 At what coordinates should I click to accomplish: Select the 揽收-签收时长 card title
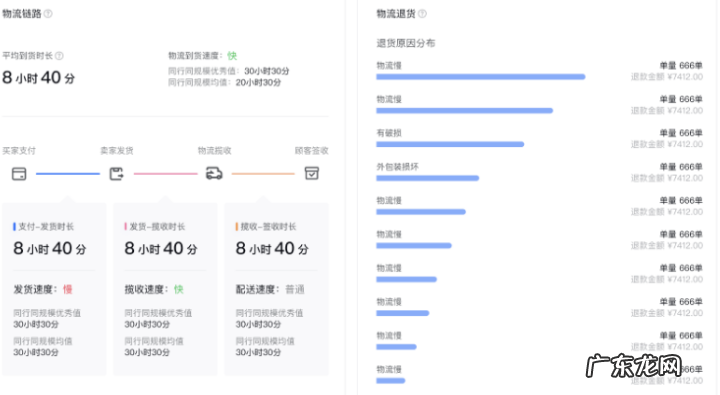[268, 226]
